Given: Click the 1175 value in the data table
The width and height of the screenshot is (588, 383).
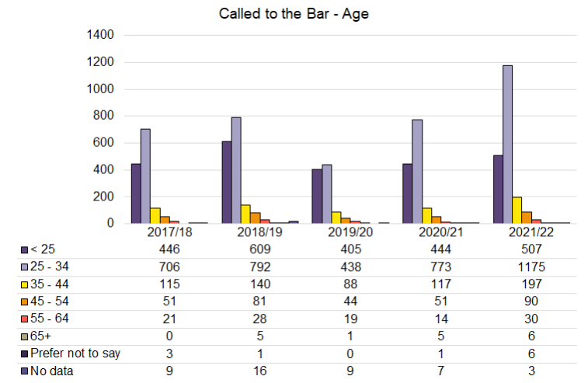Looking at the screenshot, I should [x=531, y=266].
